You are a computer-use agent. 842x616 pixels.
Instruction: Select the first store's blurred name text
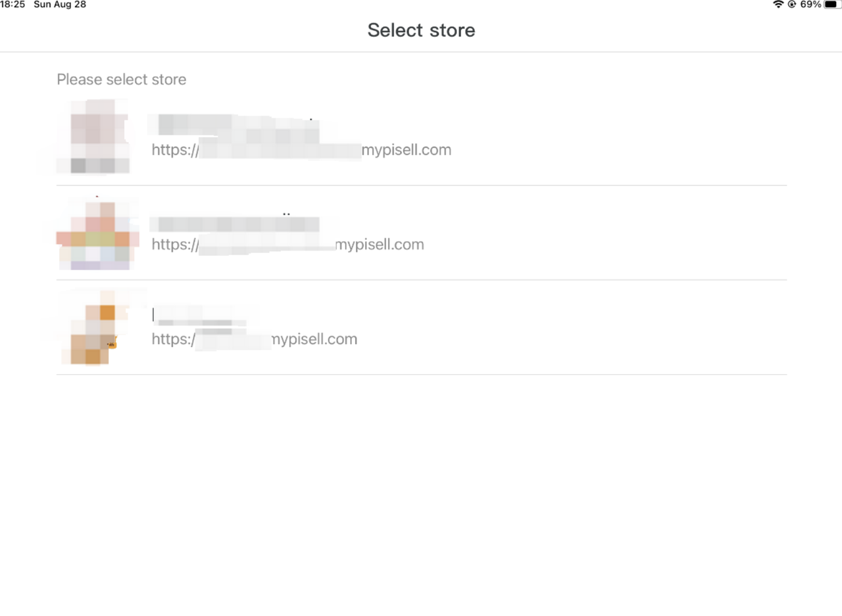234,126
